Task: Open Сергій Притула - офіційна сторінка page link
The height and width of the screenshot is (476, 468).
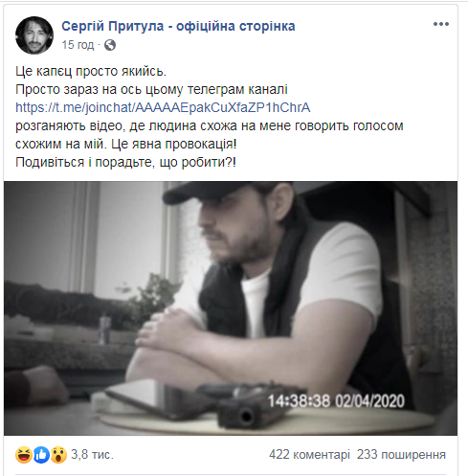Action: coord(178,26)
